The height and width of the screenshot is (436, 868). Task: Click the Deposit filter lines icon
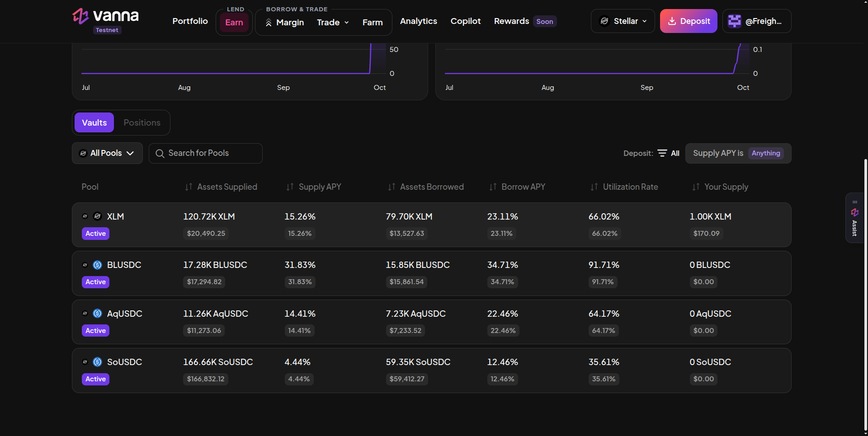tap(662, 153)
